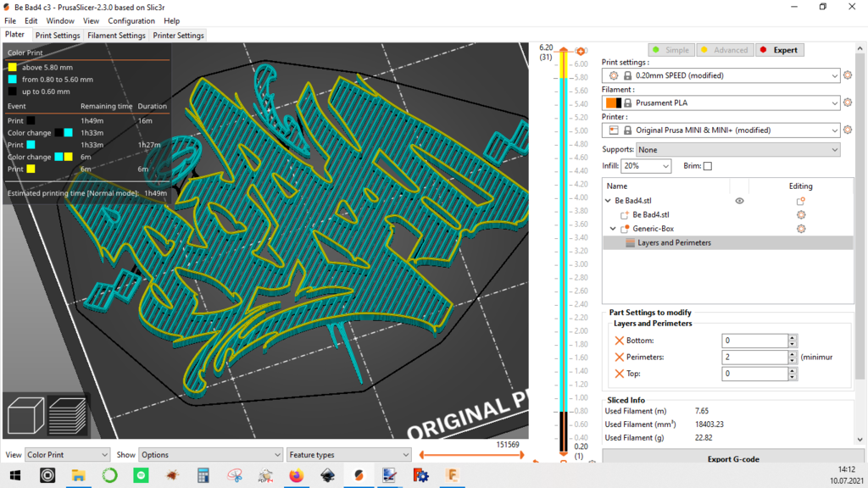
Task: Open the Infill percentage dropdown
Action: (646, 166)
